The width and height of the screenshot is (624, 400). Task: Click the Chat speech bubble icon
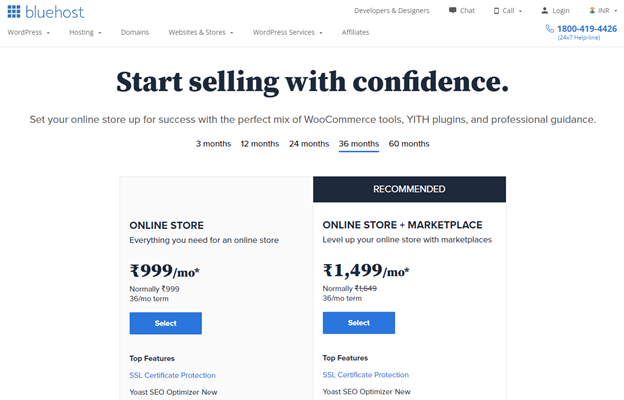click(453, 11)
